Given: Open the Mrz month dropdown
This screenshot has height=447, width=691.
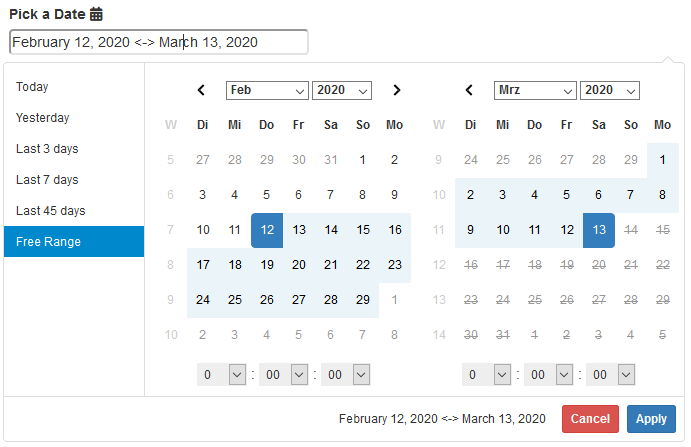Looking at the screenshot, I should 535,90.
